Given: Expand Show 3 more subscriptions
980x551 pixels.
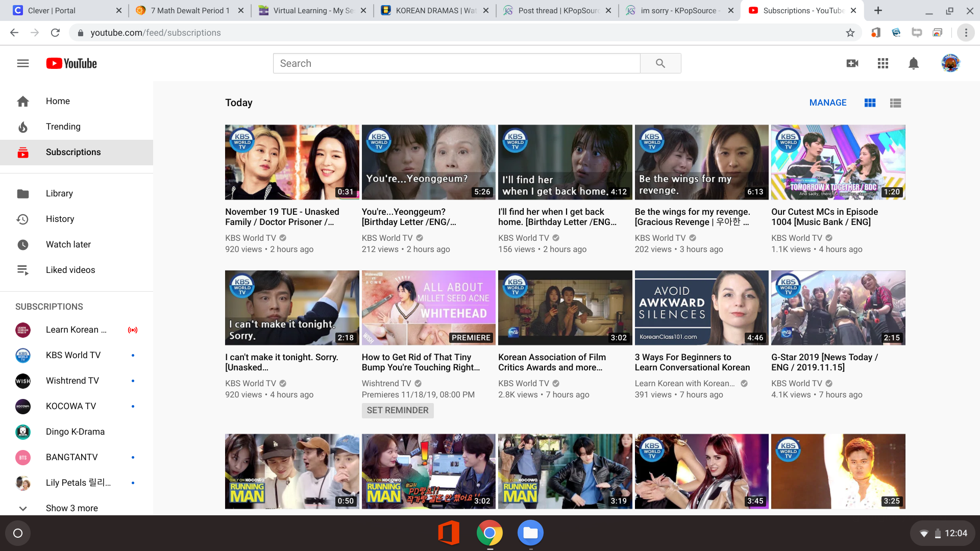Looking at the screenshot, I should tap(77, 508).
